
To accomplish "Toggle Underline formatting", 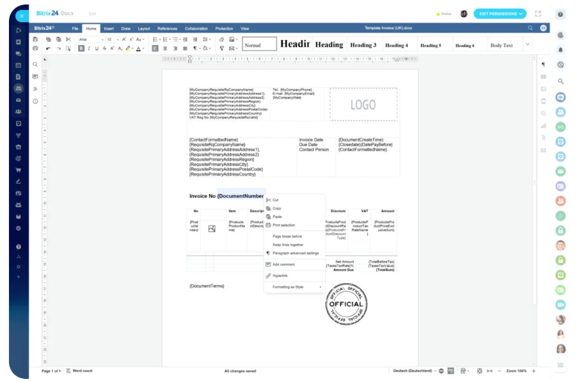I will (97, 48).
